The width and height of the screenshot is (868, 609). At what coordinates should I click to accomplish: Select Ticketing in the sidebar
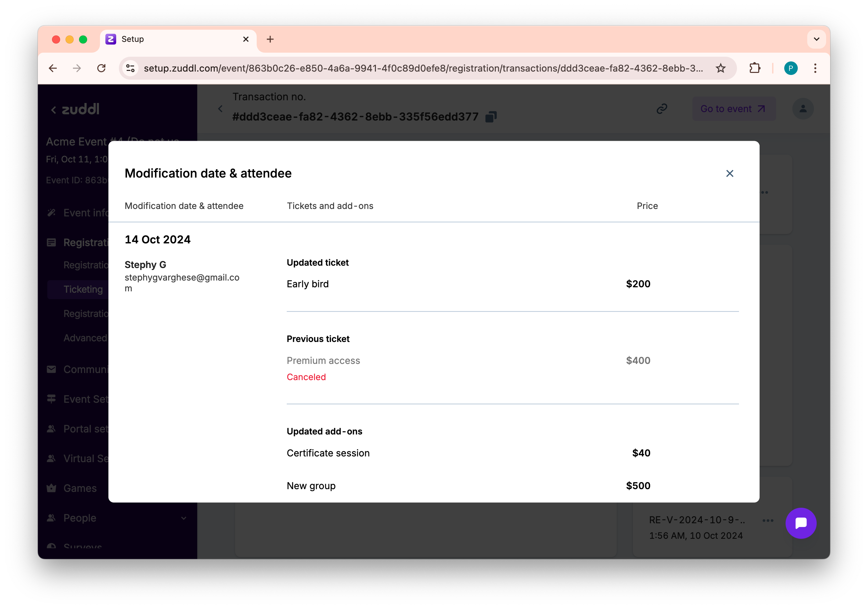(83, 289)
